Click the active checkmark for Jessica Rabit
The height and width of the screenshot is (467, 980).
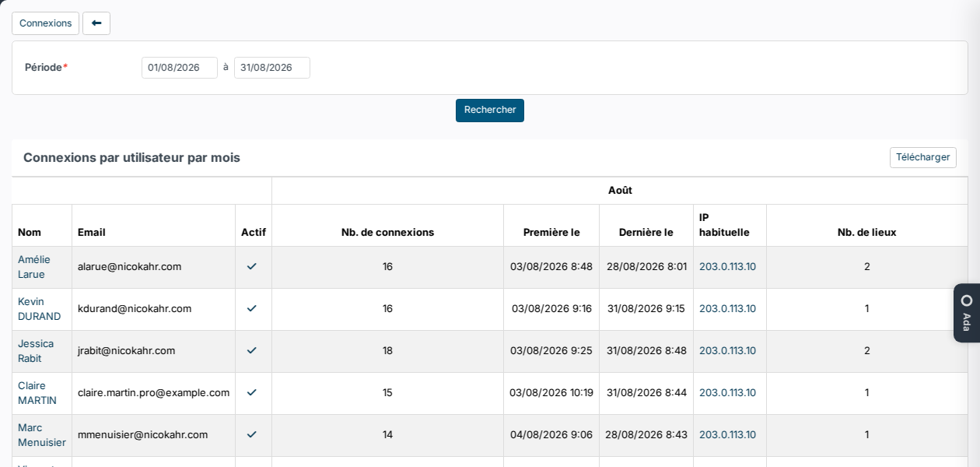coord(252,350)
